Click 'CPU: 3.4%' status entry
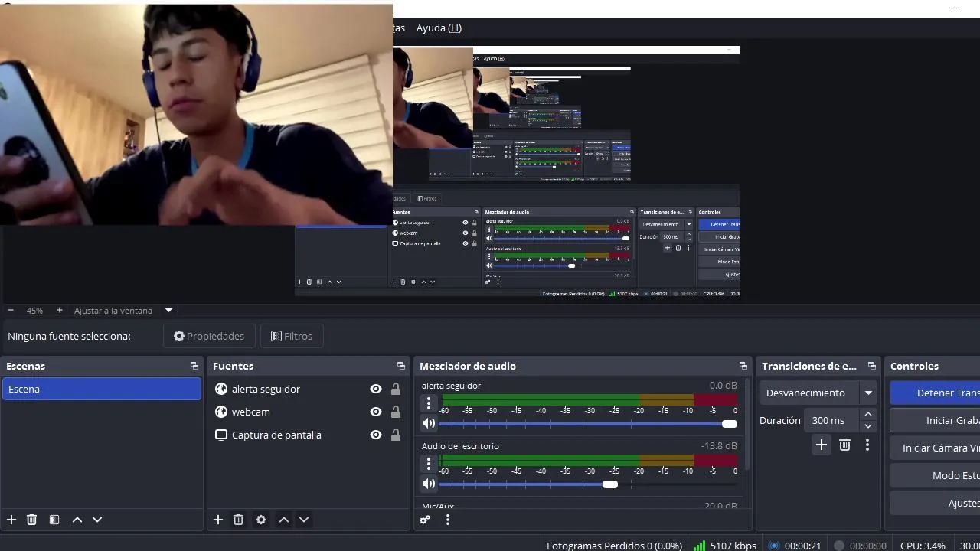The height and width of the screenshot is (551, 980). coord(923,546)
